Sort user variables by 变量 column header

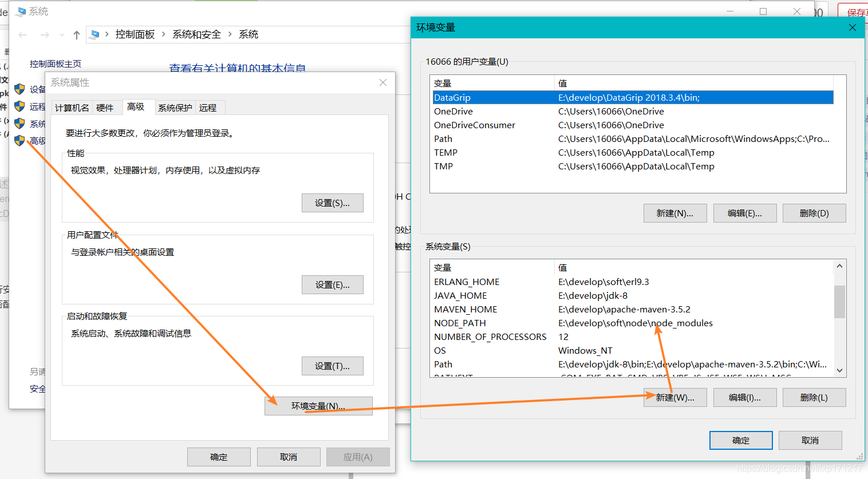point(492,84)
